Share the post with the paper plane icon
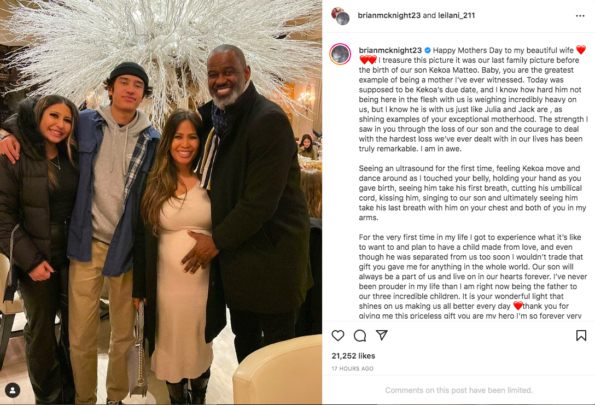This screenshot has height=405, width=595. (x=381, y=335)
